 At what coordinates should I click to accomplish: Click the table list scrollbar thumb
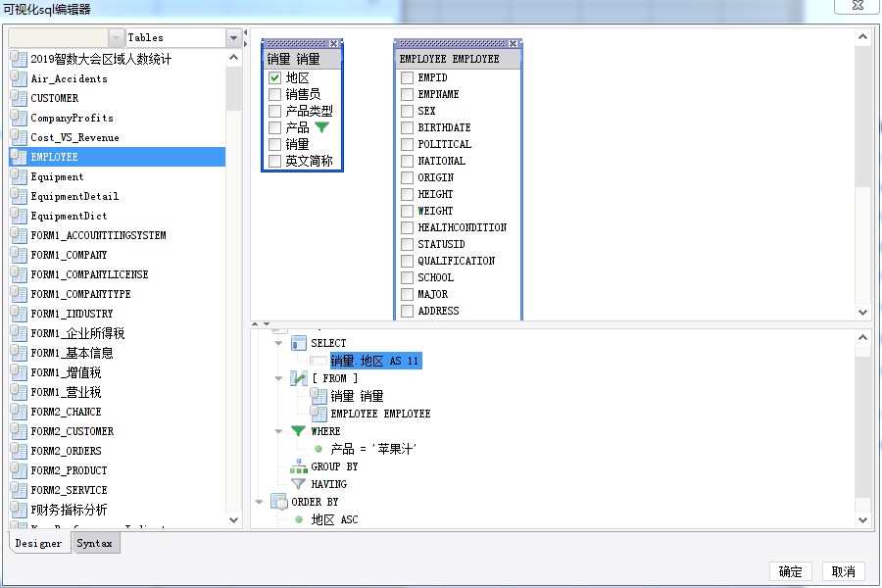pyautogui.click(x=234, y=89)
